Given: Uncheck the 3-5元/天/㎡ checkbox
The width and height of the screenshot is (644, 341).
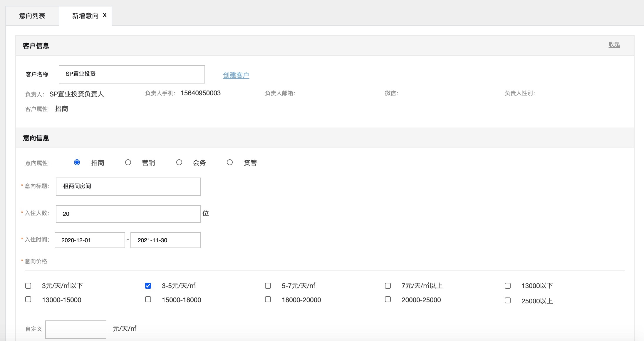Looking at the screenshot, I should click(x=148, y=286).
